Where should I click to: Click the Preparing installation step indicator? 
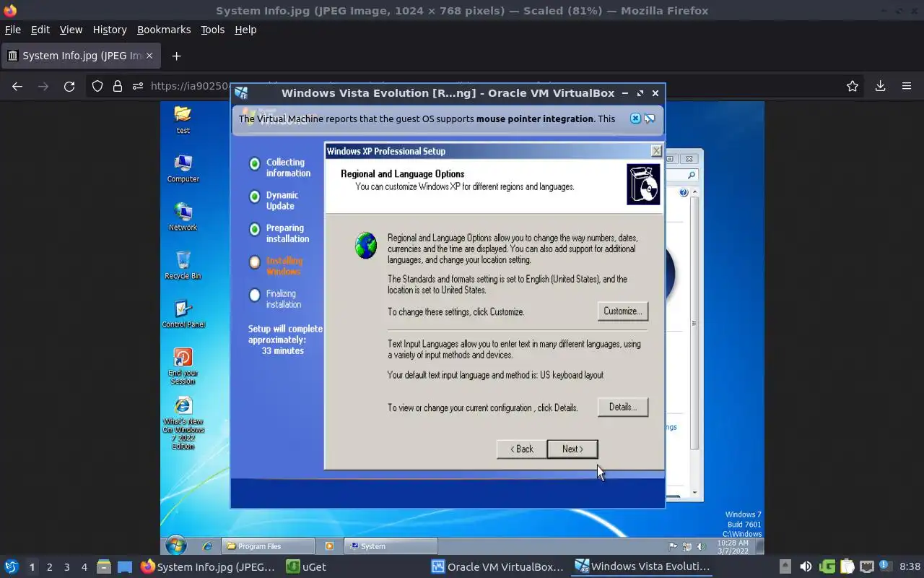coord(254,229)
